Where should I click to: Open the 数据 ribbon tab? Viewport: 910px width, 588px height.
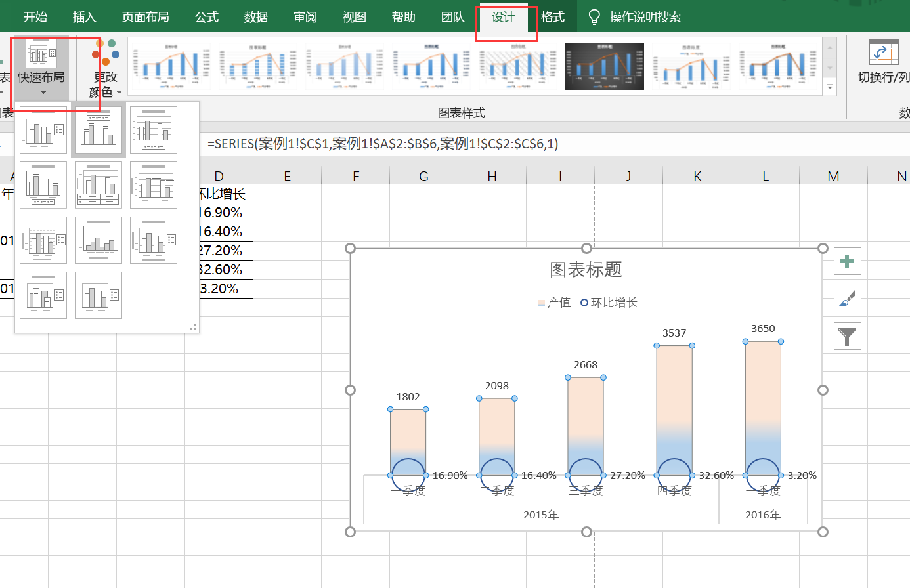255,17
